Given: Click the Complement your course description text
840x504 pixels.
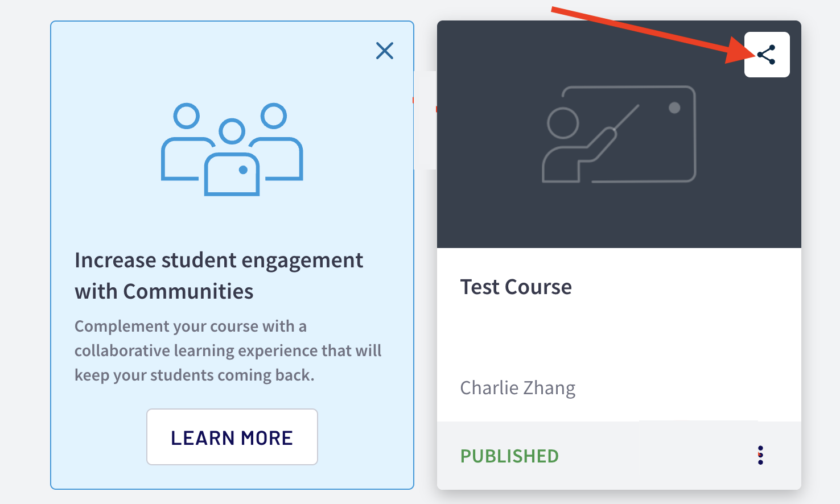Looking at the screenshot, I should coord(228,350).
